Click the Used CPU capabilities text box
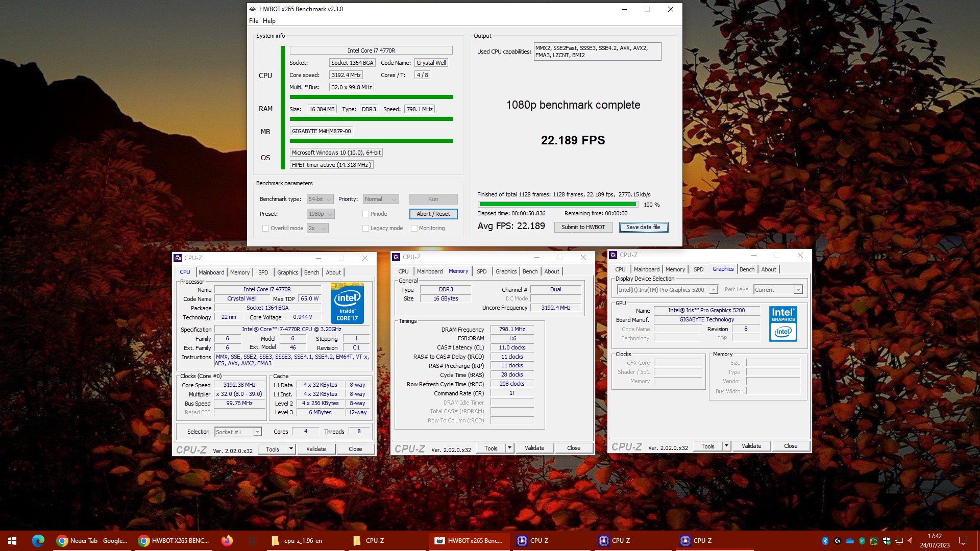980x551 pixels. tap(597, 52)
